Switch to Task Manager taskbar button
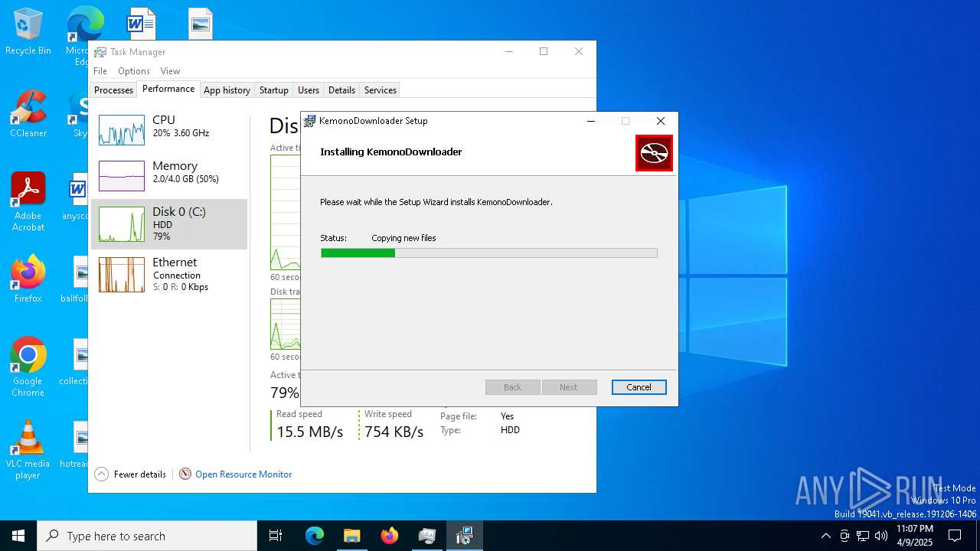This screenshot has height=551, width=980. (x=426, y=536)
